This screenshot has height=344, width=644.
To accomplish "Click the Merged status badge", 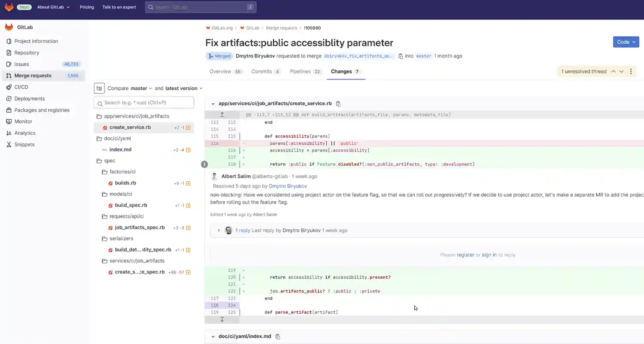I will (x=219, y=56).
